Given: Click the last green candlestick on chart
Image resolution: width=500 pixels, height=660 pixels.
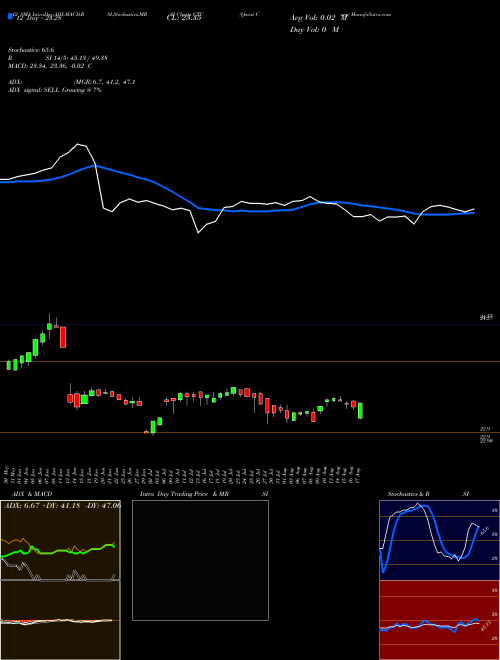Looking at the screenshot, I should [x=360, y=411].
